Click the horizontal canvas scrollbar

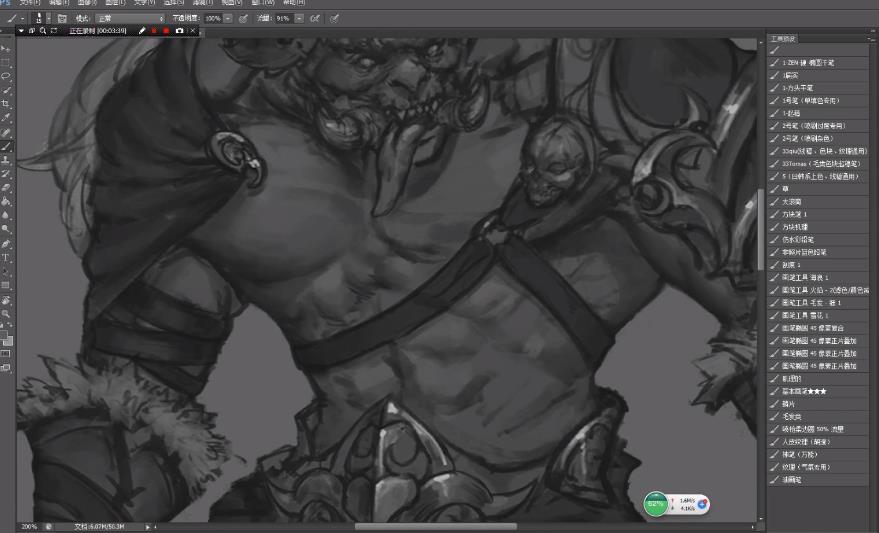436,526
